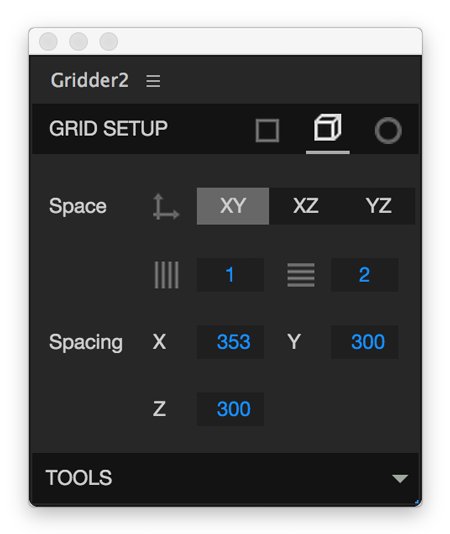The height and width of the screenshot is (534, 450).
Task: Click the horizontal rows icon
Action: tap(301, 275)
